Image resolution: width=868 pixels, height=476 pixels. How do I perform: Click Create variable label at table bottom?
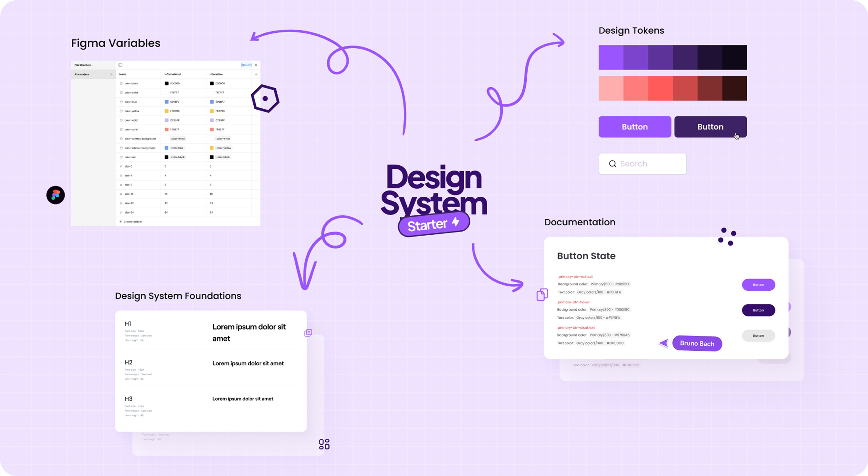pyautogui.click(x=133, y=222)
